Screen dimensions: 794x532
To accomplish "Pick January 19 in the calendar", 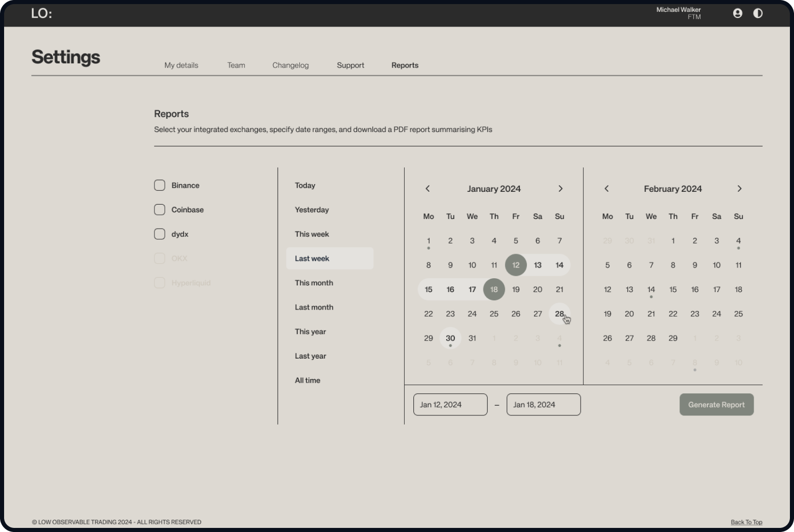I will tap(516, 290).
